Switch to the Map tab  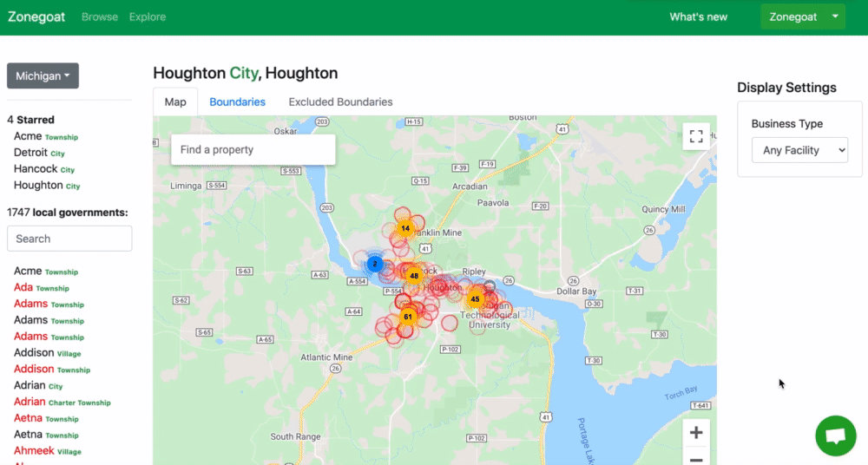point(175,102)
